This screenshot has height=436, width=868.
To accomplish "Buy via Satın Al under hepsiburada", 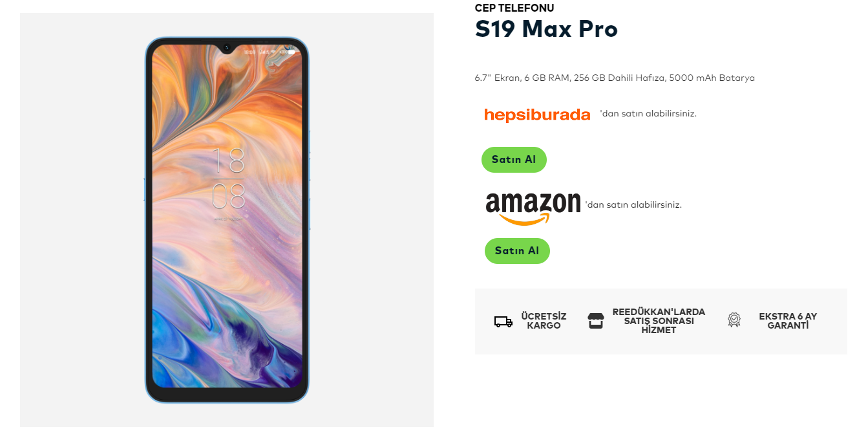I will [x=514, y=160].
